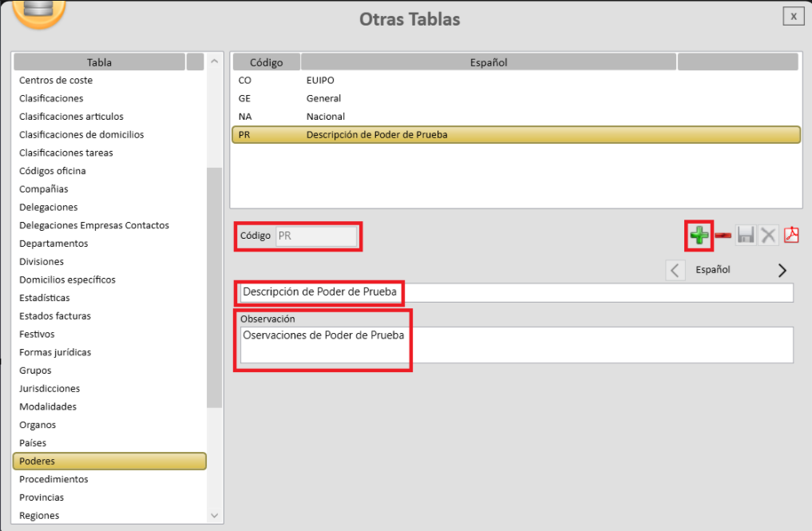Choose Formas jurídicas from the list
This screenshot has width=812, height=531.
[55, 352]
